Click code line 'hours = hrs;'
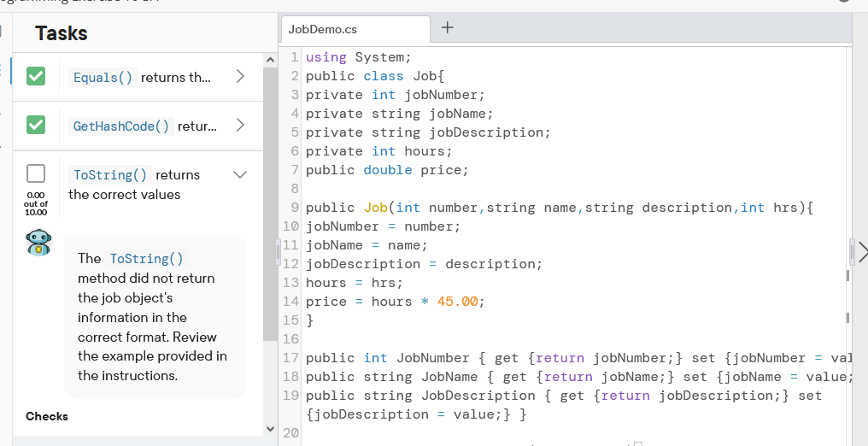Screen dimensions: 868x446 (x=355, y=283)
